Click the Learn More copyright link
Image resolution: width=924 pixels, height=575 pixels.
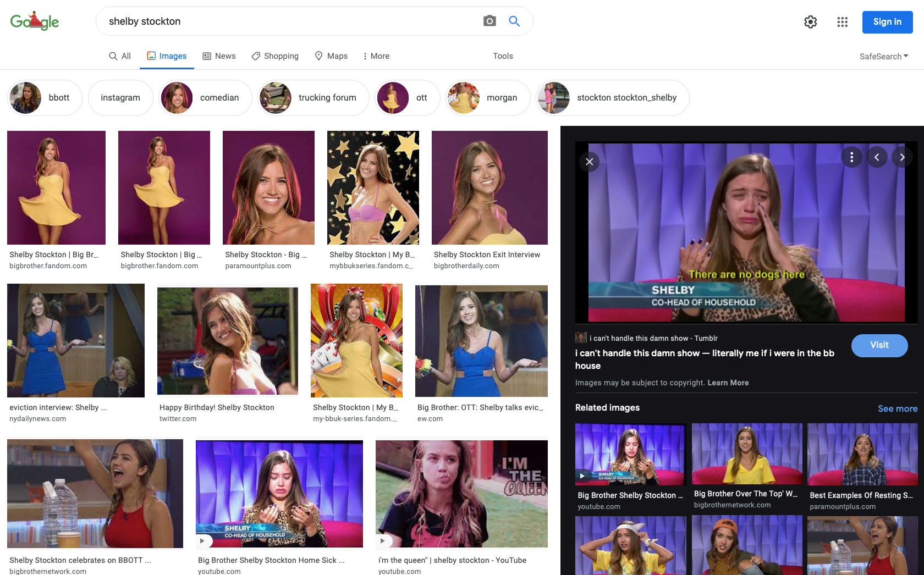728,383
